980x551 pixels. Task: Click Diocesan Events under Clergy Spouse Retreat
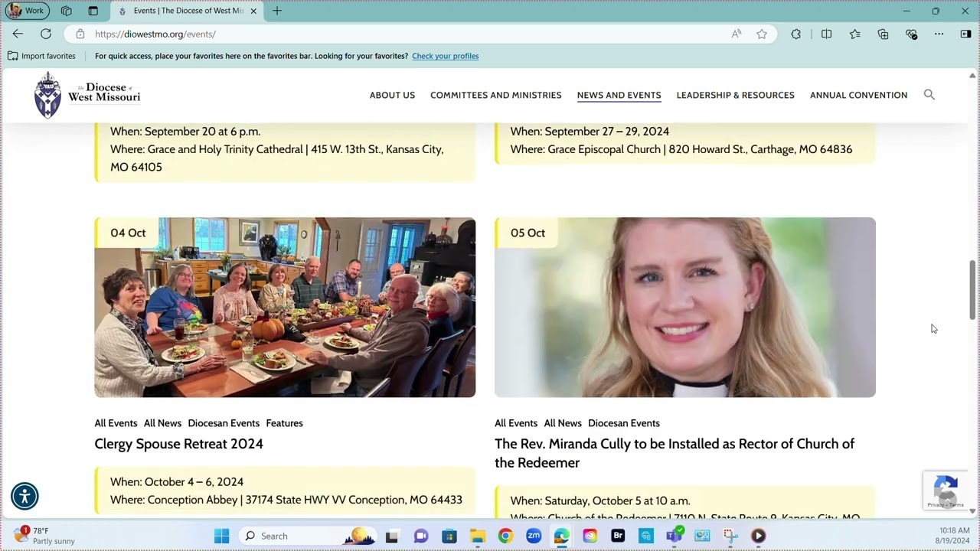(224, 423)
